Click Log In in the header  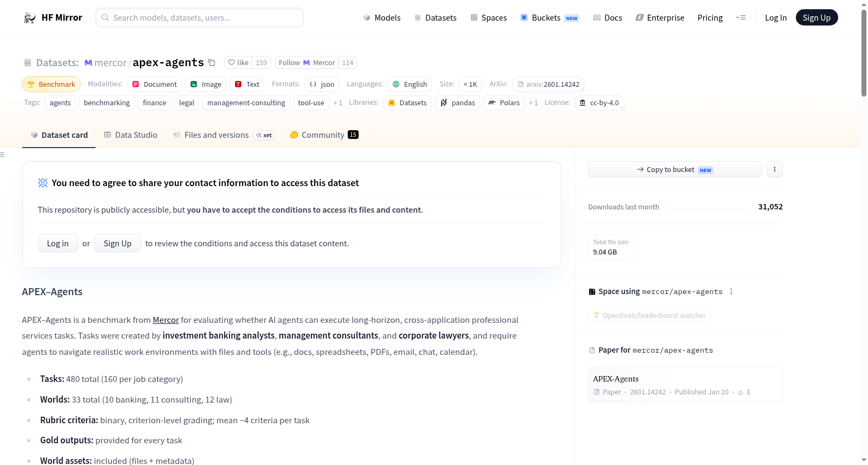click(x=776, y=18)
